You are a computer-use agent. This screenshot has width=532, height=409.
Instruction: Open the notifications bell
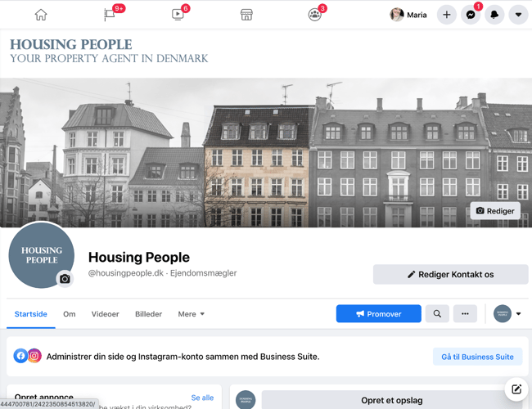(x=494, y=15)
